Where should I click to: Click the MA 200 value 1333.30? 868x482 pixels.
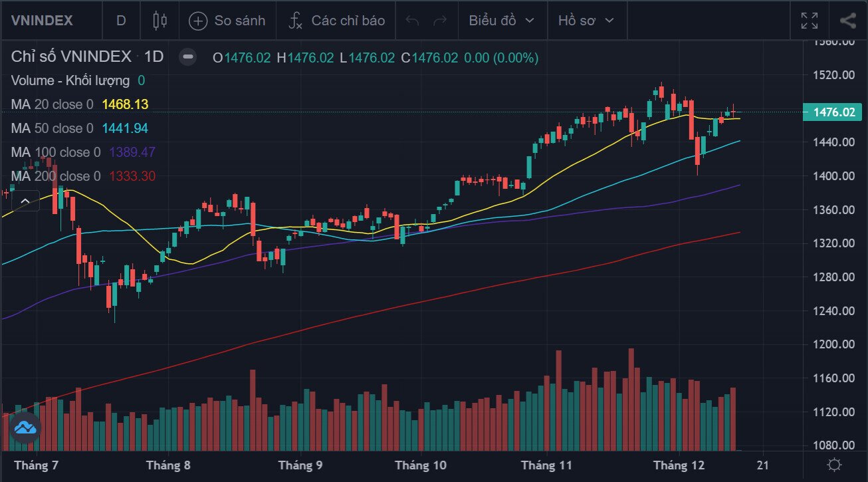click(132, 176)
